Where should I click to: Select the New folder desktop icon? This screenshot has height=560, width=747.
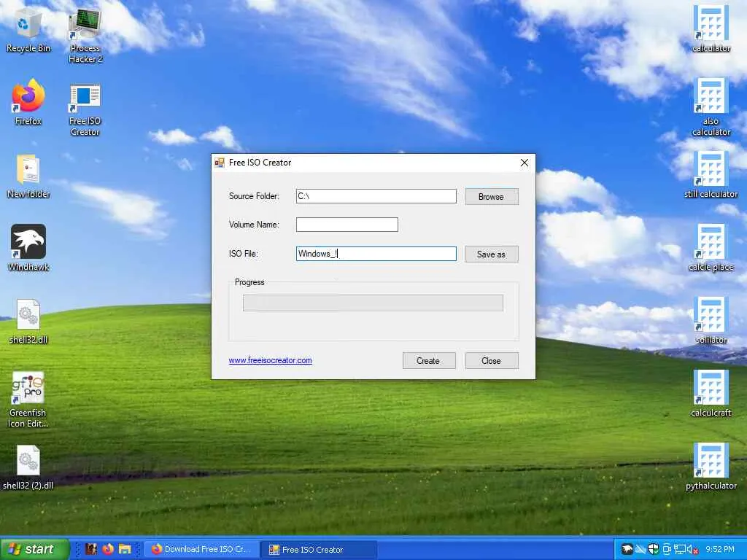(28, 175)
